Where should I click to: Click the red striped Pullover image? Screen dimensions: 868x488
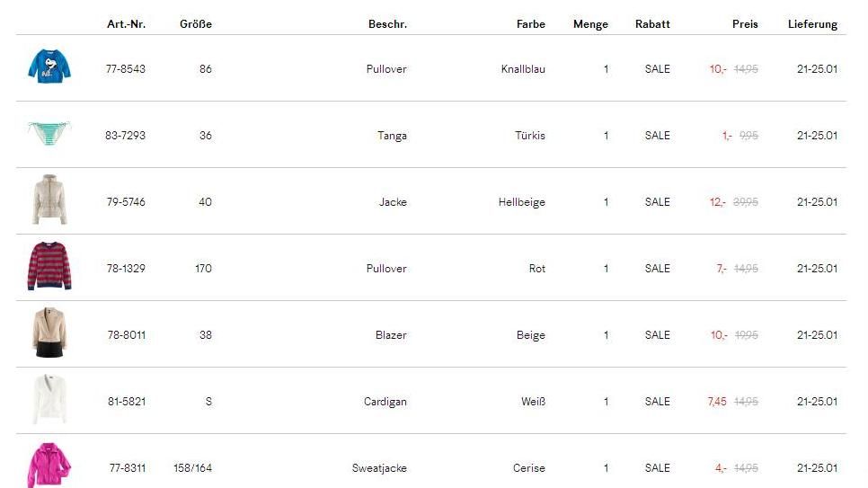49,266
